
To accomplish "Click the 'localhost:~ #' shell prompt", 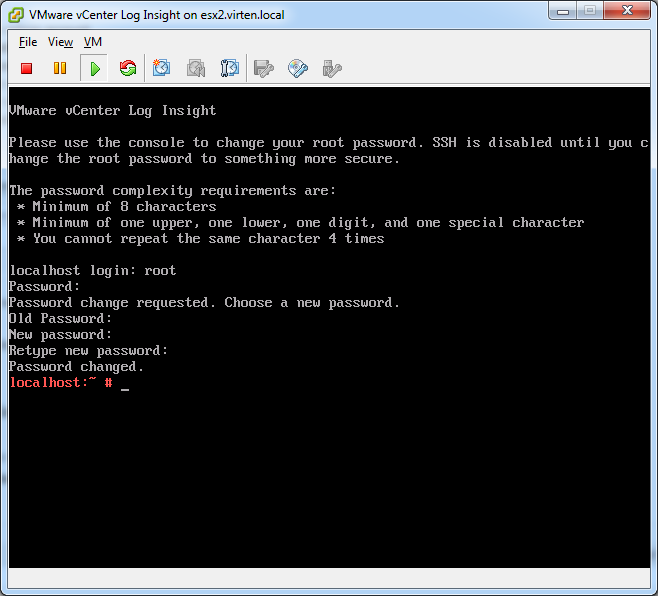I will (x=61, y=383).
